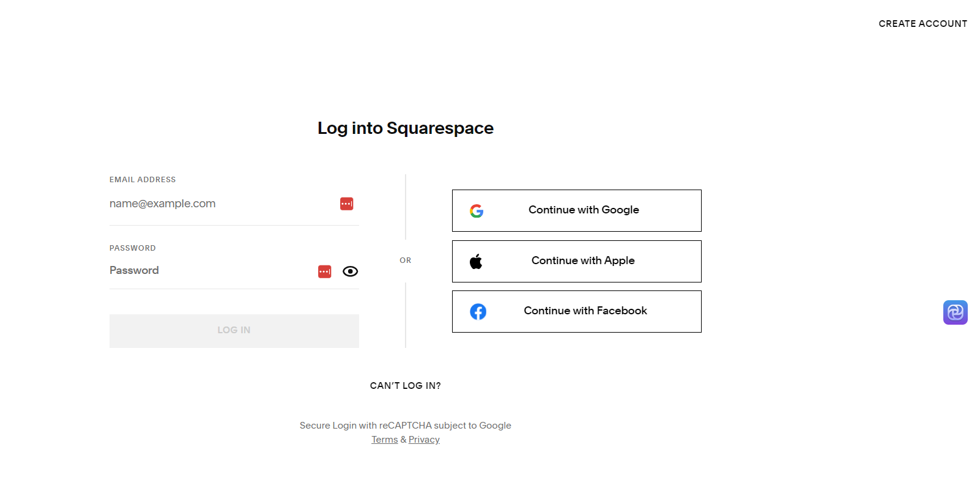Choose Continue with Apple

coord(577,261)
